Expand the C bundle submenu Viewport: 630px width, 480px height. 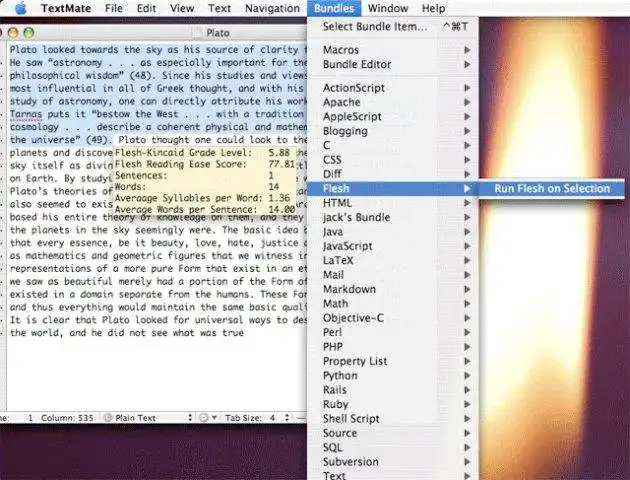pos(393,145)
